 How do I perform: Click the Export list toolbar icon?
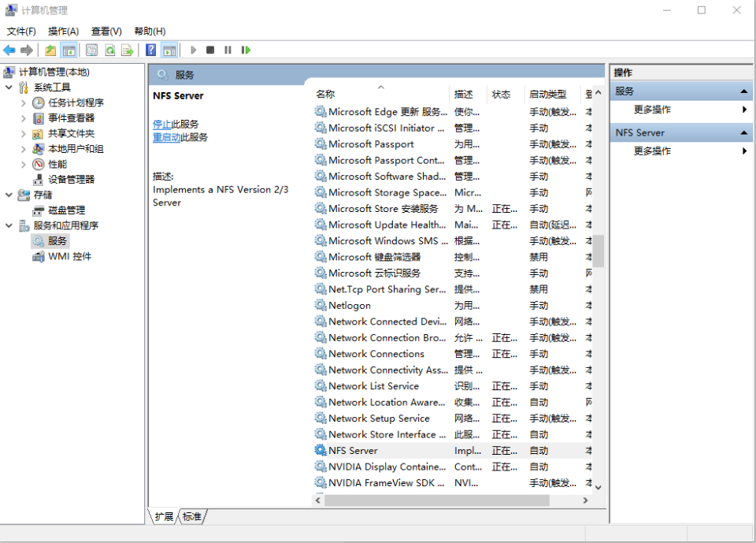(x=128, y=50)
